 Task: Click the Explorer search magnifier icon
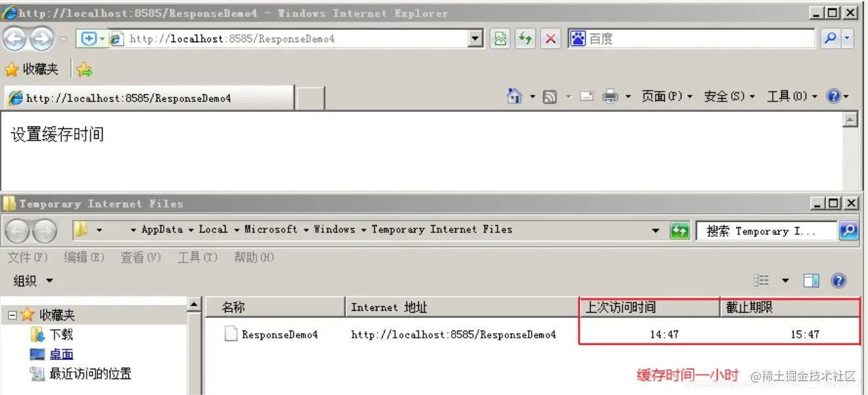(849, 231)
